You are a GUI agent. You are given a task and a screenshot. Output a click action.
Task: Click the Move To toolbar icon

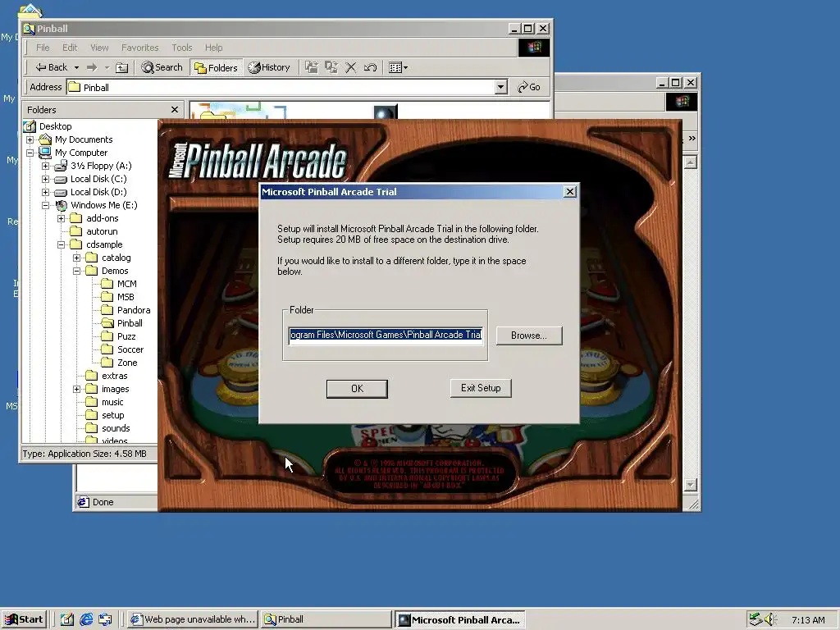311,67
